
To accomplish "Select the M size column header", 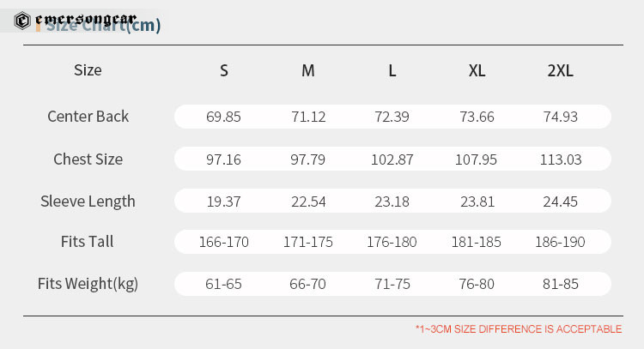I will coord(308,70).
